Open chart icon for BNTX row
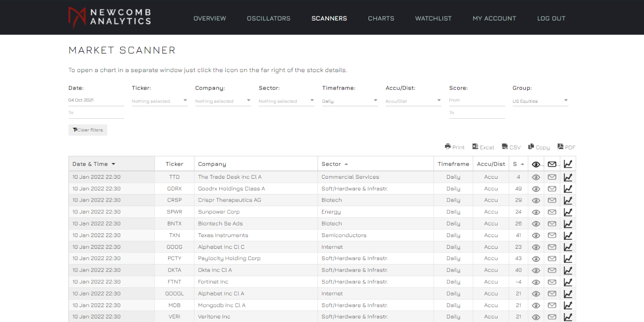The width and height of the screenshot is (644, 322). [x=568, y=224]
